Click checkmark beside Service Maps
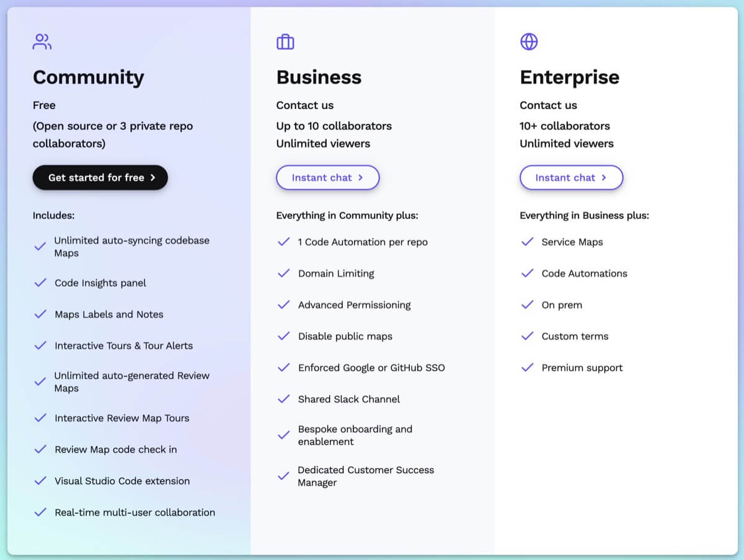Viewport: 744px width, 560px height. pyautogui.click(x=528, y=242)
